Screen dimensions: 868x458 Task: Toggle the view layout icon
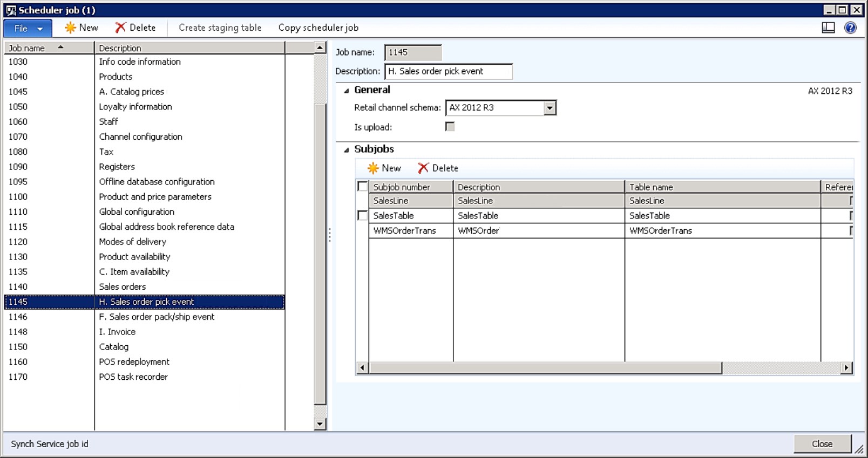tap(828, 28)
